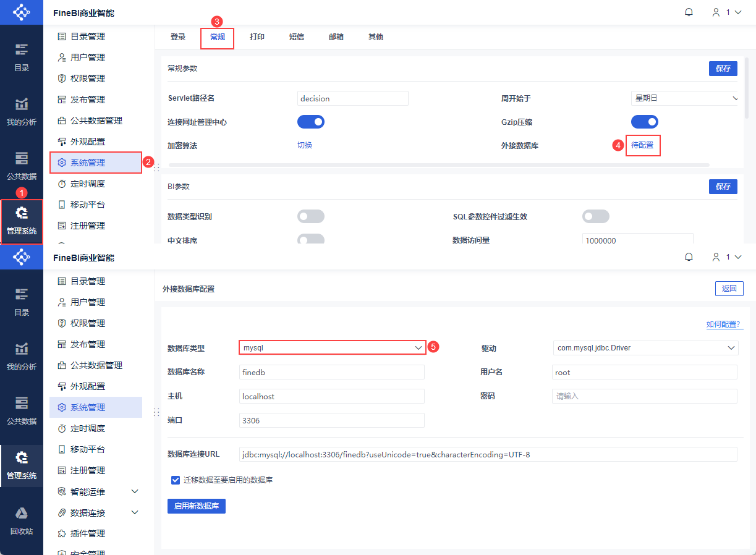The width and height of the screenshot is (756, 555).
Task: Click the 数据库名称 field containing finedb
Action: point(332,372)
